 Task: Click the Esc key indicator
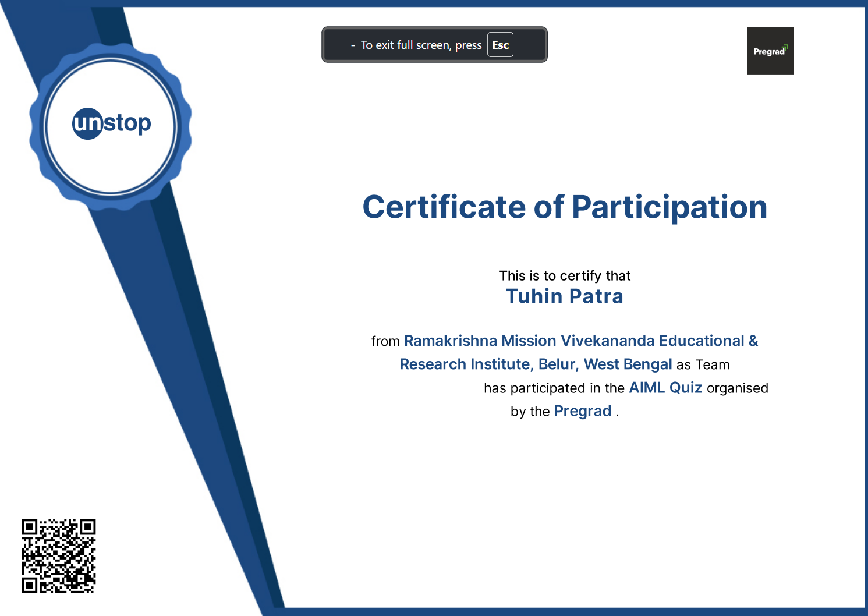[500, 45]
